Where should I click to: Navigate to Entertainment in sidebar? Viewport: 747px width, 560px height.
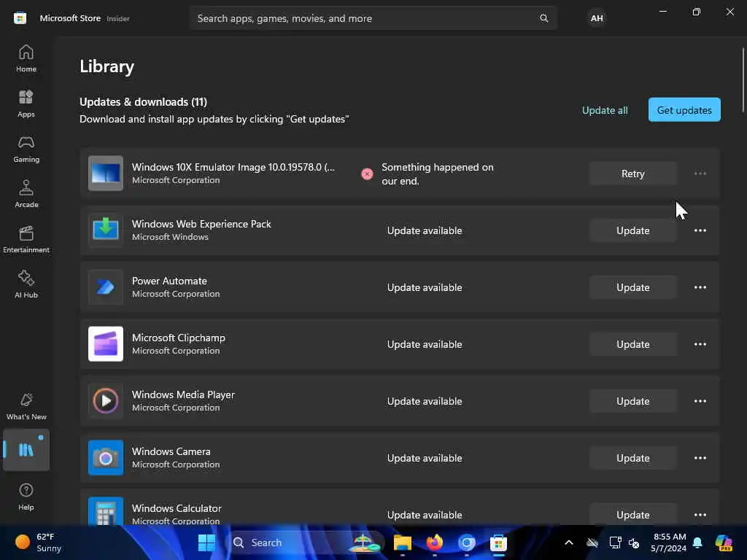click(x=26, y=239)
